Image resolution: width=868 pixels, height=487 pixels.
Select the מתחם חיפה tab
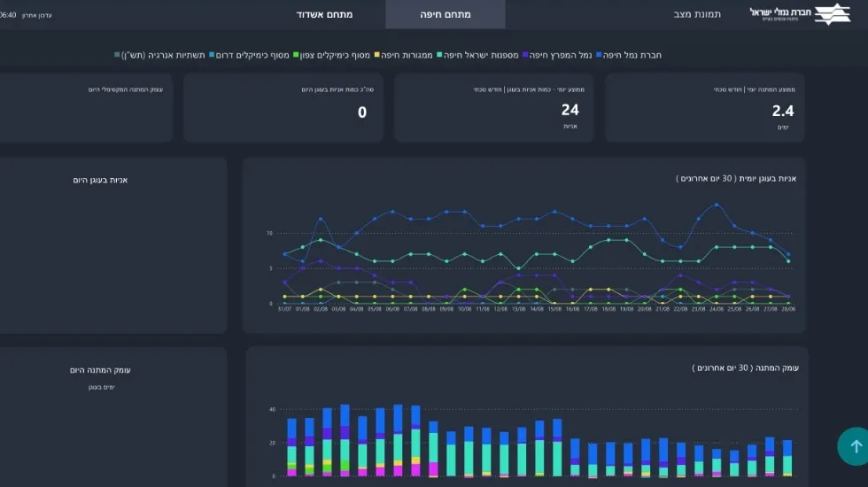coord(445,14)
